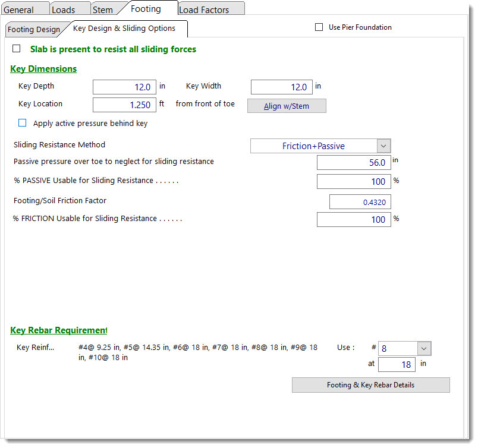Click the Key Depth input field
Screen dimensions: 478x448
click(124, 87)
